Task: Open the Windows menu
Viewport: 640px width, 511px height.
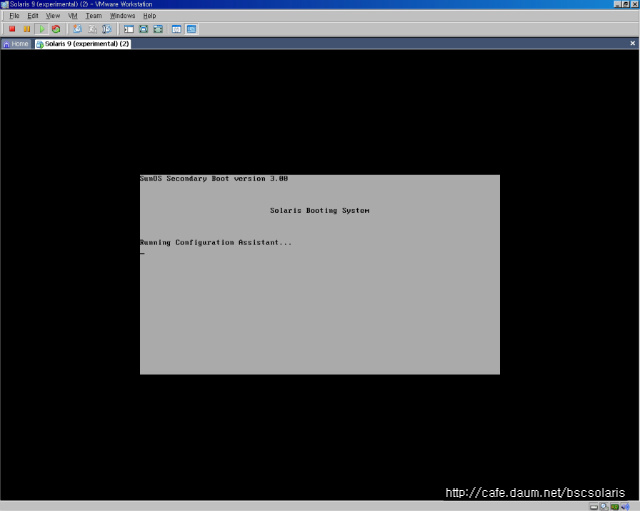Action: (122, 16)
